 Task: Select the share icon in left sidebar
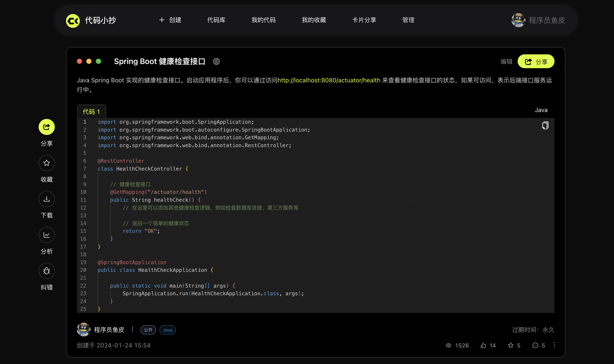click(x=47, y=127)
